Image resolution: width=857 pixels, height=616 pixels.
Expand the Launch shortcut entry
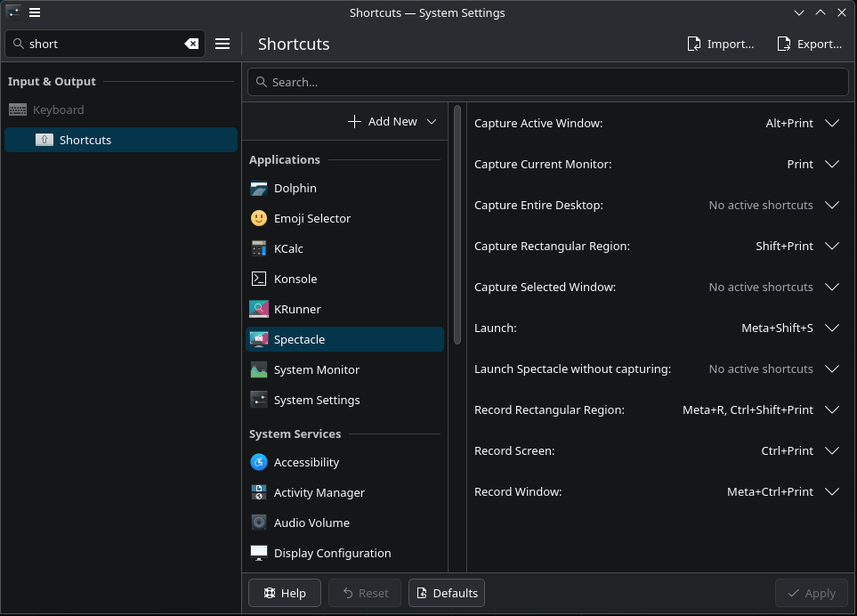click(x=832, y=328)
